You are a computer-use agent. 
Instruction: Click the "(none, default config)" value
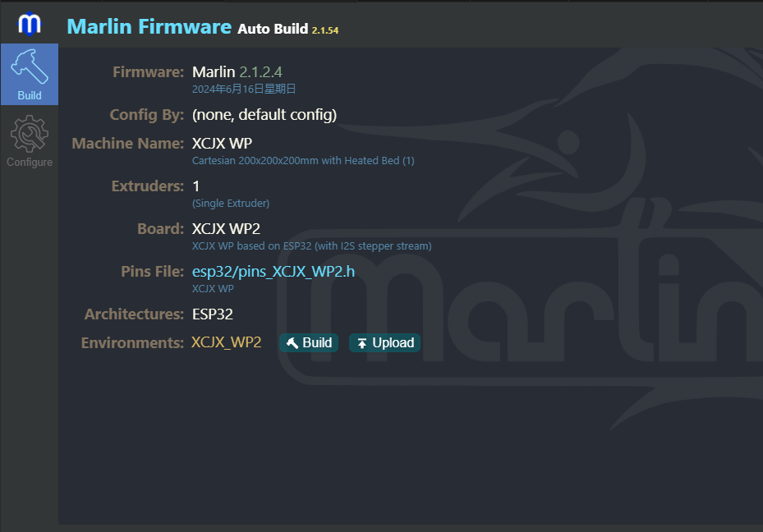coord(264,115)
